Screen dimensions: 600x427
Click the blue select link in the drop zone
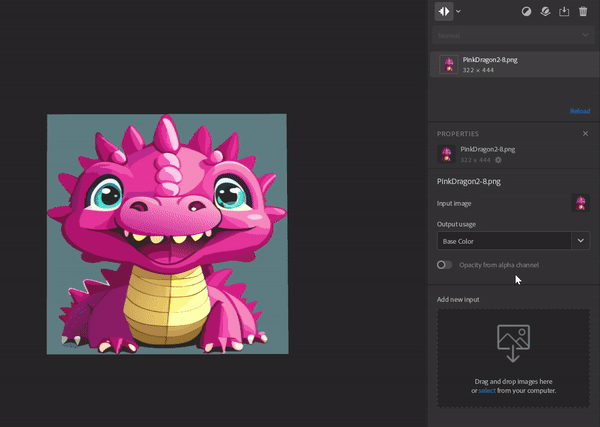click(487, 390)
